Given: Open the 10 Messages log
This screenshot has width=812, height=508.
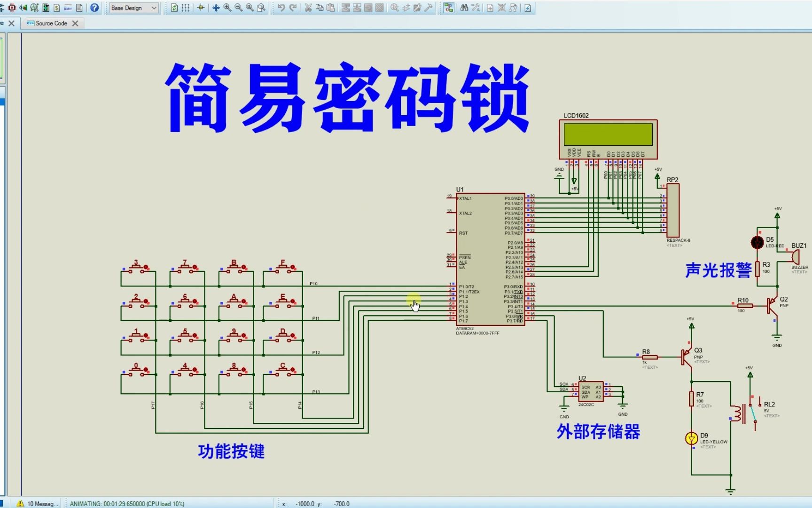Looking at the screenshot, I should click(x=38, y=503).
